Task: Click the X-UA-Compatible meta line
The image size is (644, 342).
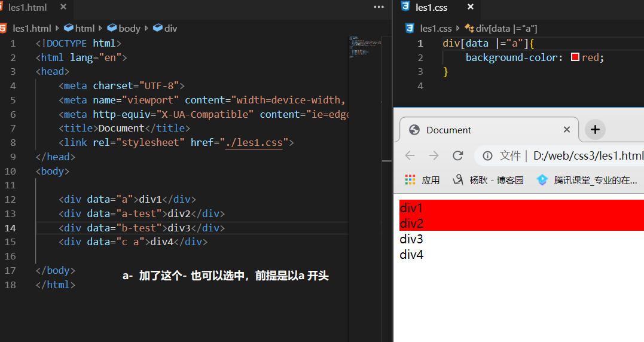Action: pos(204,114)
